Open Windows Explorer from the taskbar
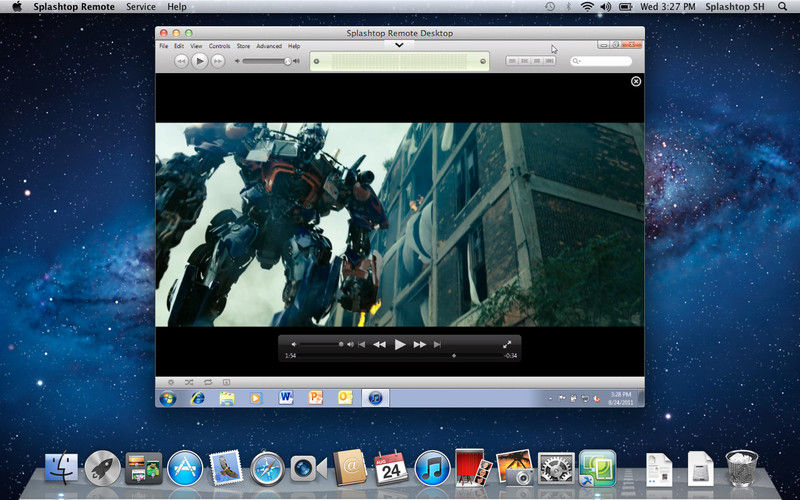 click(227, 398)
